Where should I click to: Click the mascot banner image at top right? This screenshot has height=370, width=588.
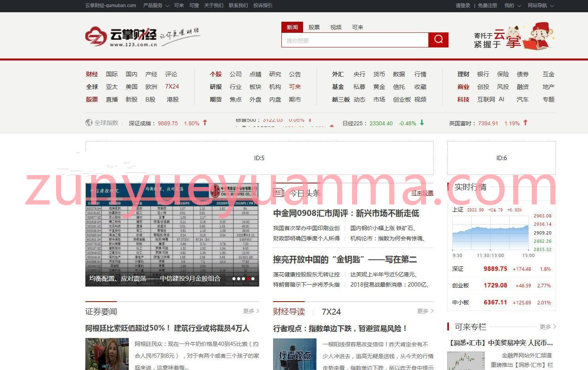(x=514, y=36)
